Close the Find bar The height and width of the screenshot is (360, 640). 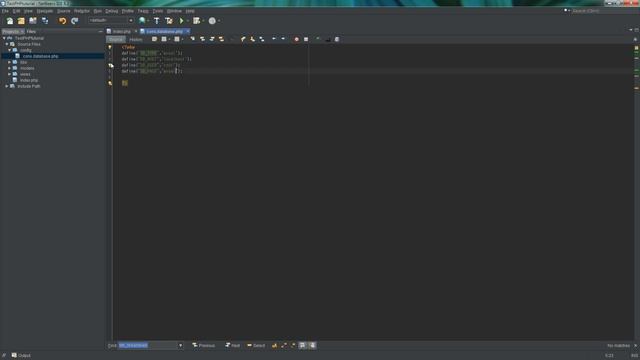[635, 346]
